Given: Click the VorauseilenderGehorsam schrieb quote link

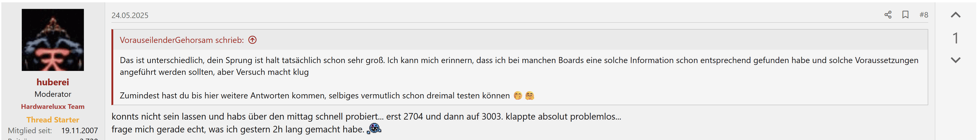Looking at the screenshot, I should pos(181,40).
